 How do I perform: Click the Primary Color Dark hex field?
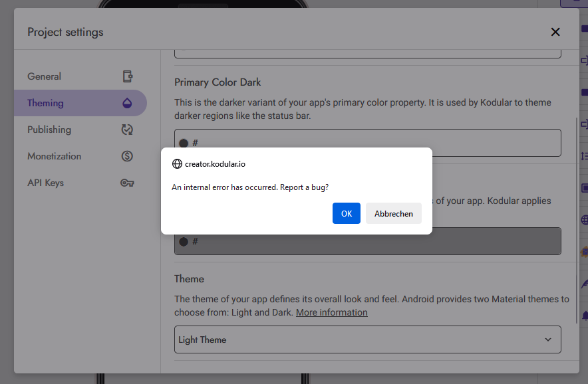pyautogui.click(x=372, y=143)
